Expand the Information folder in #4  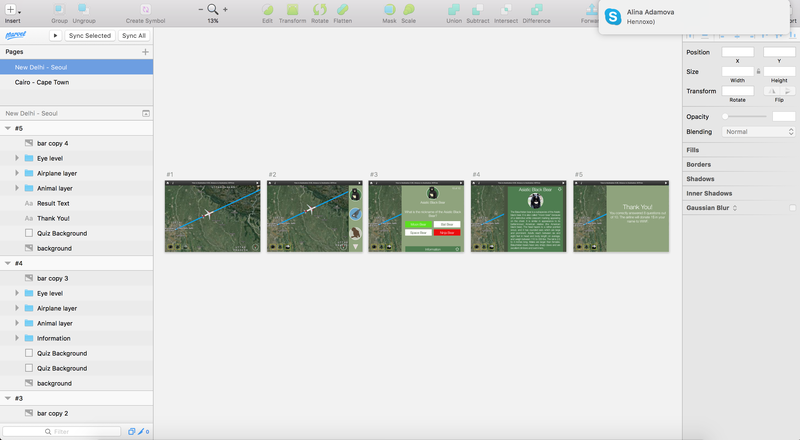pos(17,338)
